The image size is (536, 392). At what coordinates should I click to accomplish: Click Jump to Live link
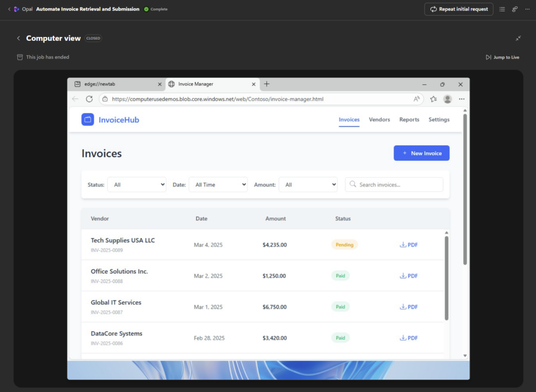502,57
